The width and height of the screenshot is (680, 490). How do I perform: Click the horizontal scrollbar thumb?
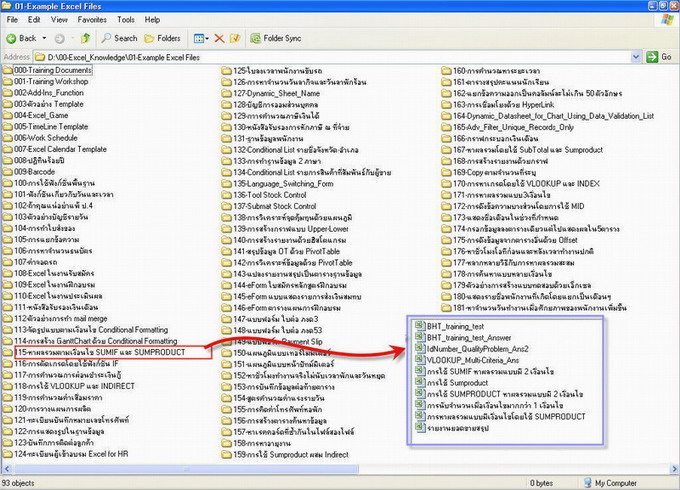coord(187,469)
